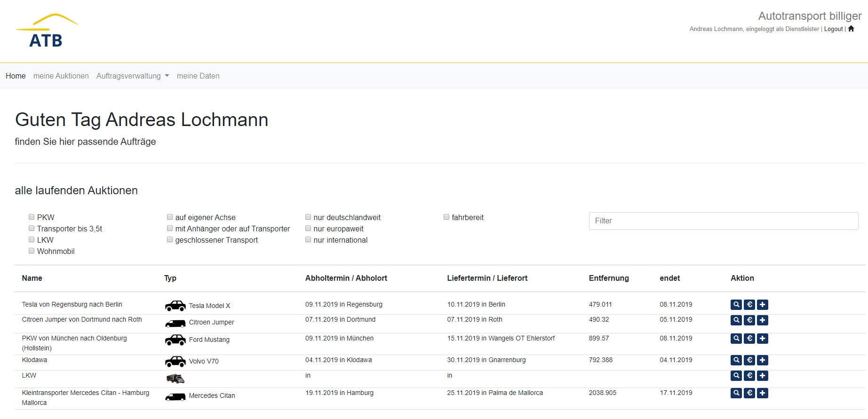The width and height of the screenshot is (868, 419).
Task: Open 'Tesla von Regensburg nach Berlin' auction
Action: point(72,305)
